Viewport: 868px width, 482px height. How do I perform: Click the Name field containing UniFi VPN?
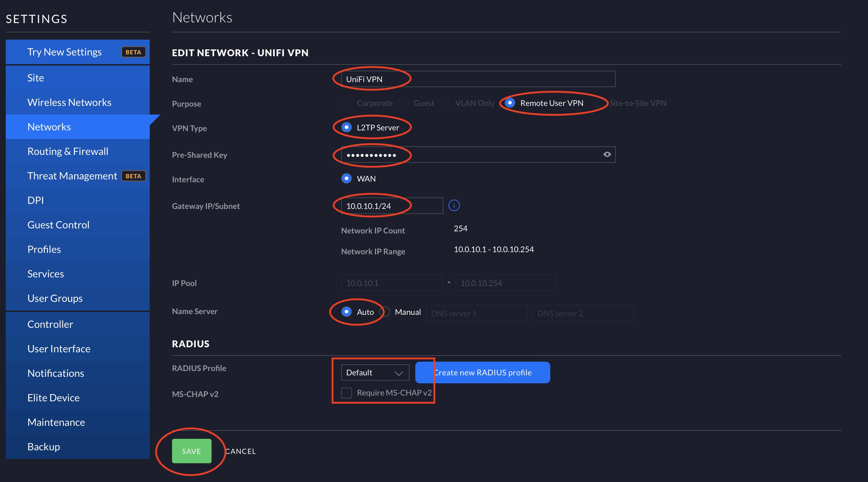478,79
